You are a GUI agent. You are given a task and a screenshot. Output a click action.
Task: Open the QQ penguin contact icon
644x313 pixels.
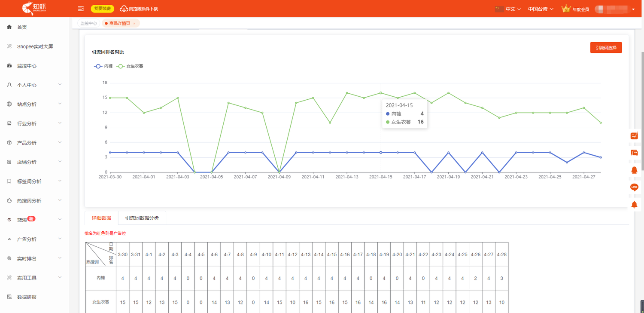point(634,170)
